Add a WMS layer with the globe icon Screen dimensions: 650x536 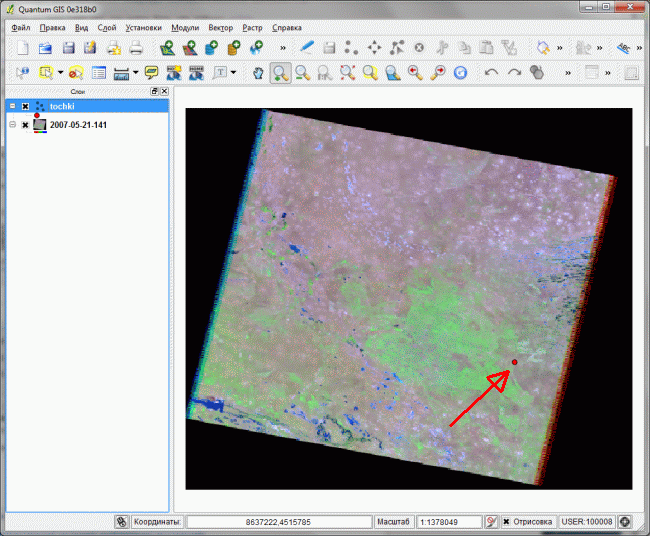tap(257, 48)
